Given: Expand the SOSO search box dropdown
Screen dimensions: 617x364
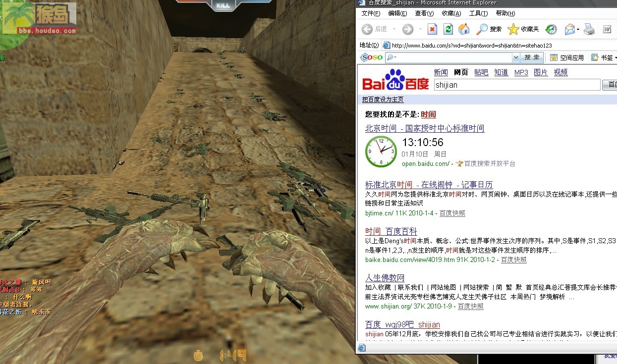Looking at the screenshot, I should coord(516,57).
